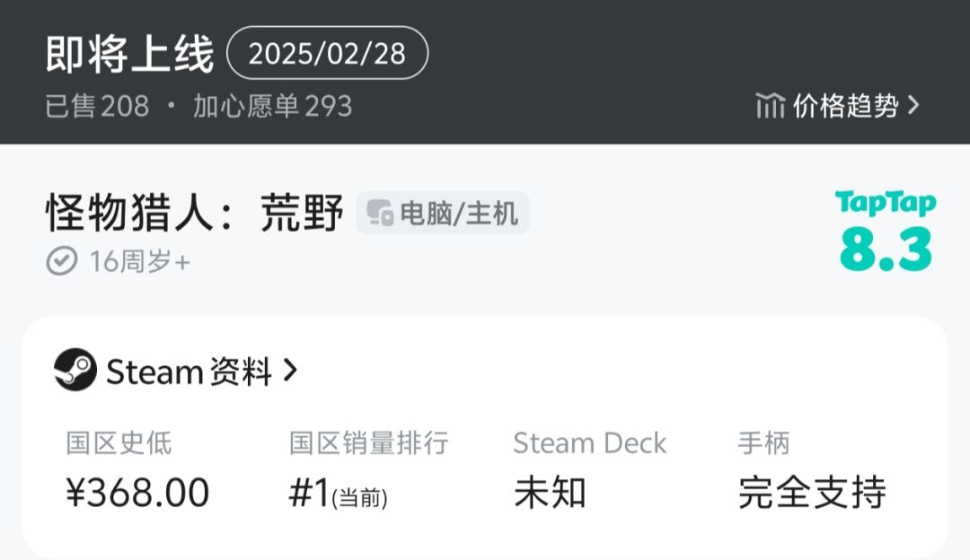This screenshot has height=560, width=970.
Task: Click the Steam logo icon
Action: (x=75, y=370)
